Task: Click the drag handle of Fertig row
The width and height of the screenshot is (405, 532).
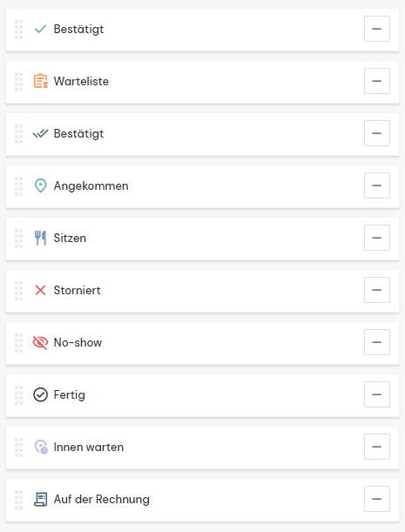Action: (x=18, y=395)
